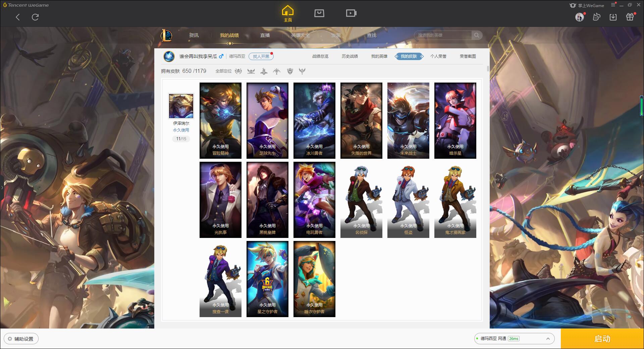Open the 鬼才漫画家 skin card
This screenshot has height=349, width=644.
[x=455, y=200]
